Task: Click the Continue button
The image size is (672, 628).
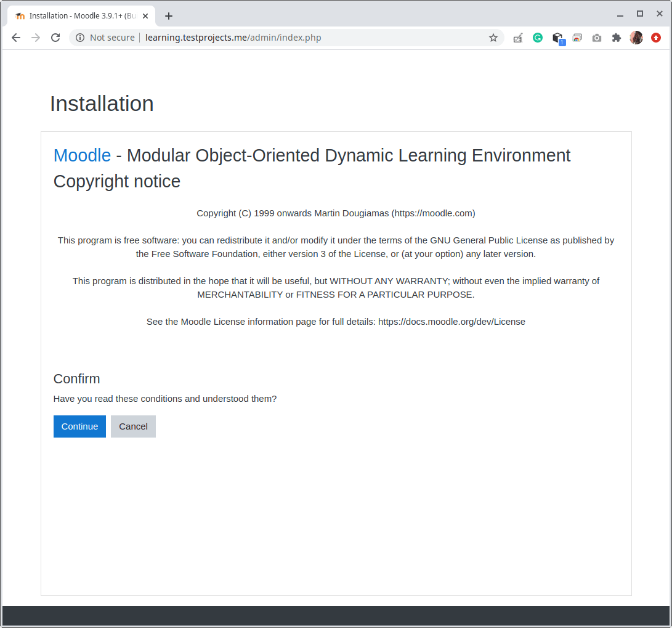Action: point(79,426)
